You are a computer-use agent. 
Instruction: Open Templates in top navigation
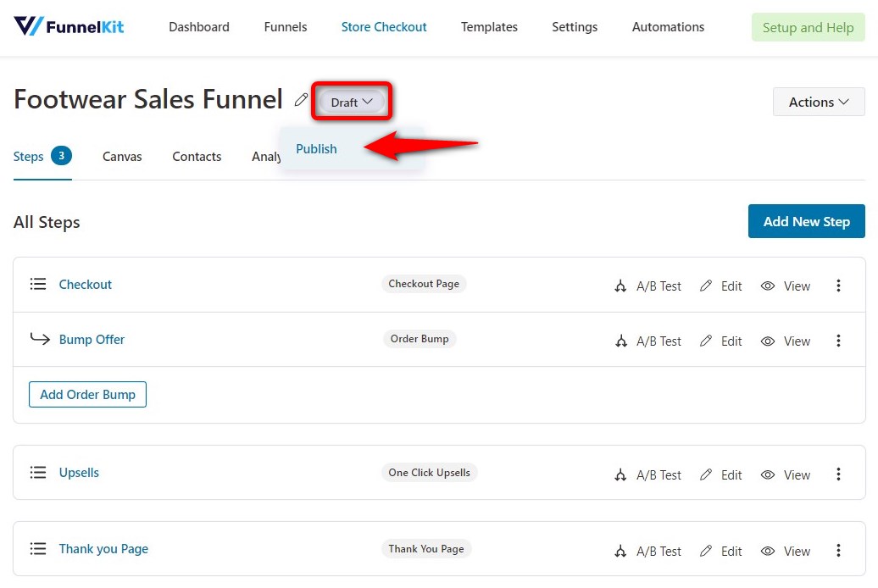click(489, 27)
